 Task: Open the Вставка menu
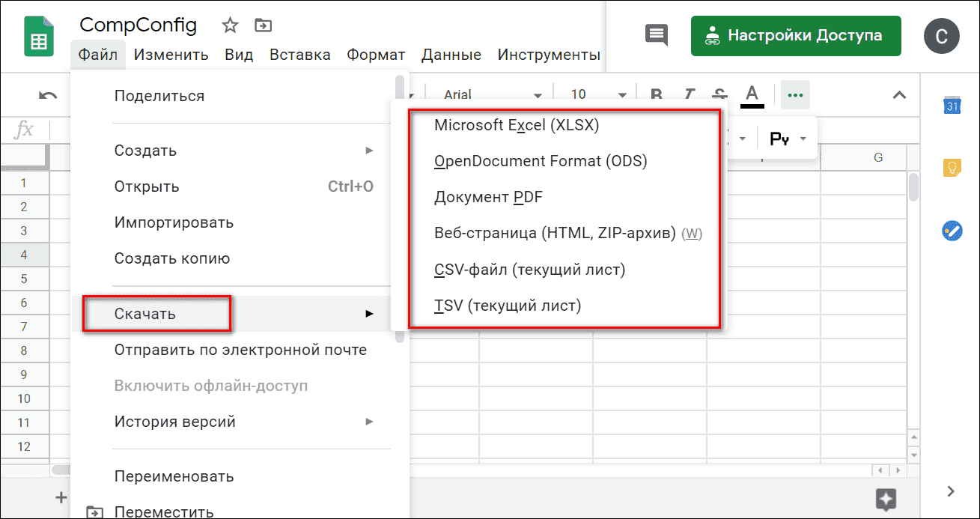tap(299, 54)
